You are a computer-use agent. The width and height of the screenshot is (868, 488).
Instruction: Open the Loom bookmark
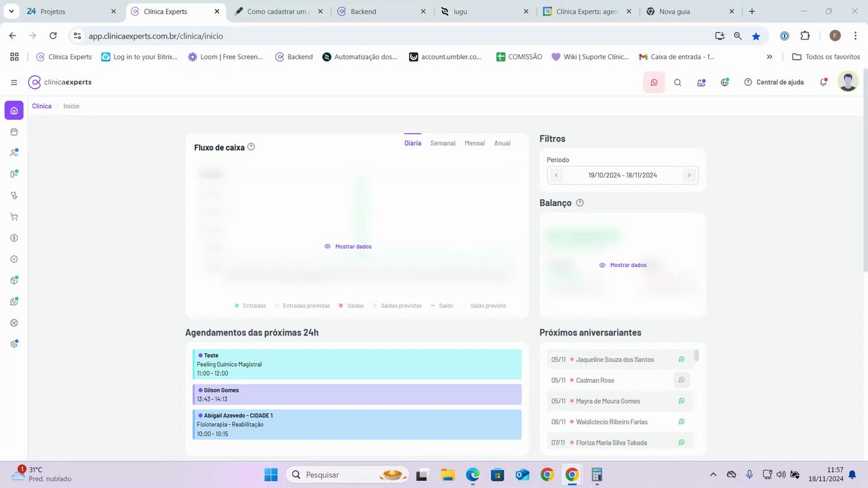point(225,57)
